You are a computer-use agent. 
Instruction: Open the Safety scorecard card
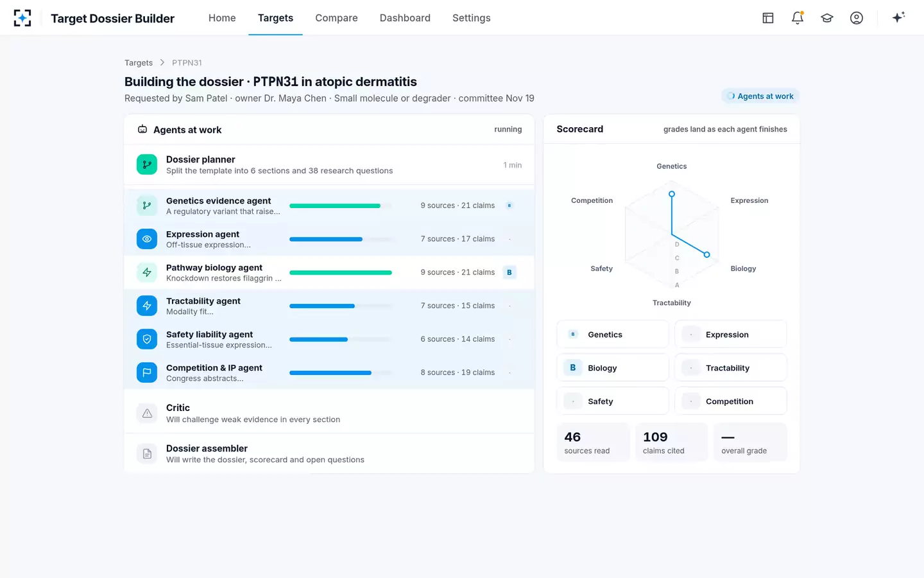(613, 401)
